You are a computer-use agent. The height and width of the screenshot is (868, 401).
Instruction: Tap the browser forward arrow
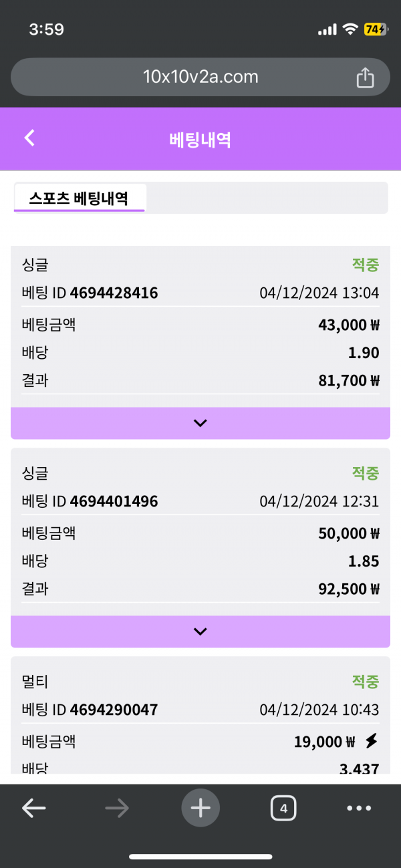tap(117, 809)
